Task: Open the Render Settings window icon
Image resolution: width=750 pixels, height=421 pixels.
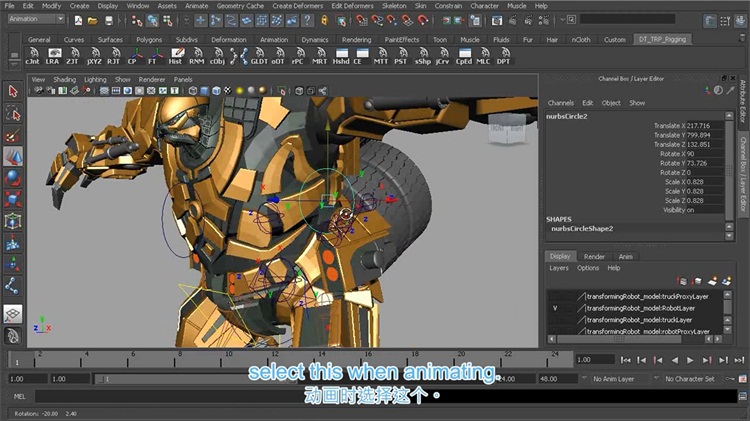Action: click(x=544, y=20)
